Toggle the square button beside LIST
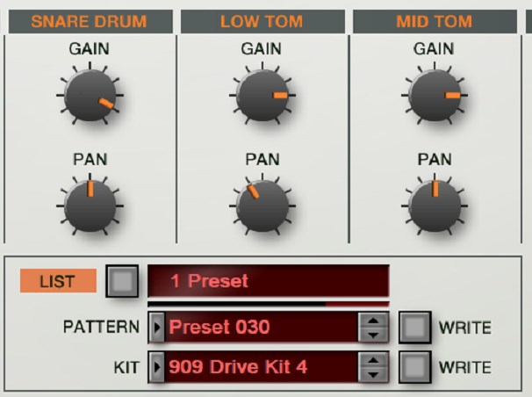The width and height of the screenshot is (532, 397). (x=123, y=281)
